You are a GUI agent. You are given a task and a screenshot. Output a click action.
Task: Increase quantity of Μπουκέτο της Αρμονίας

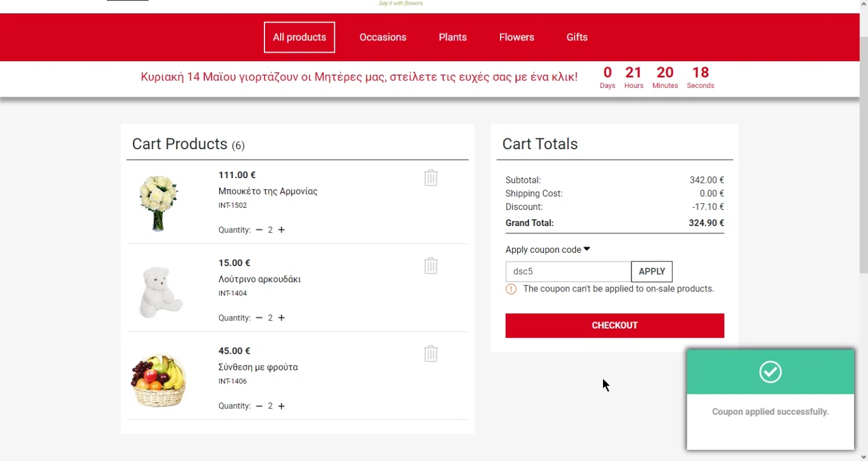point(281,230)
